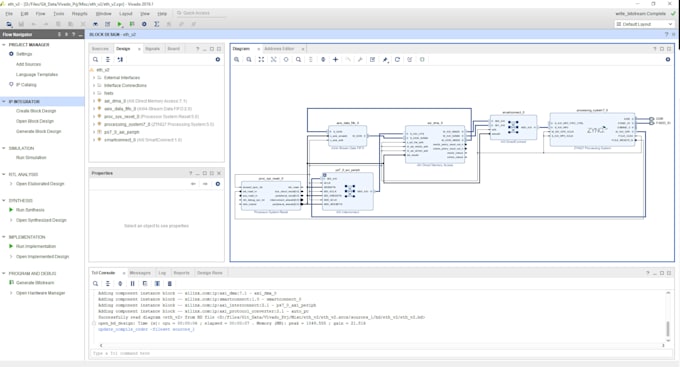
Task: Click Language Templates in Project Manager
Action: pos(37,75)
